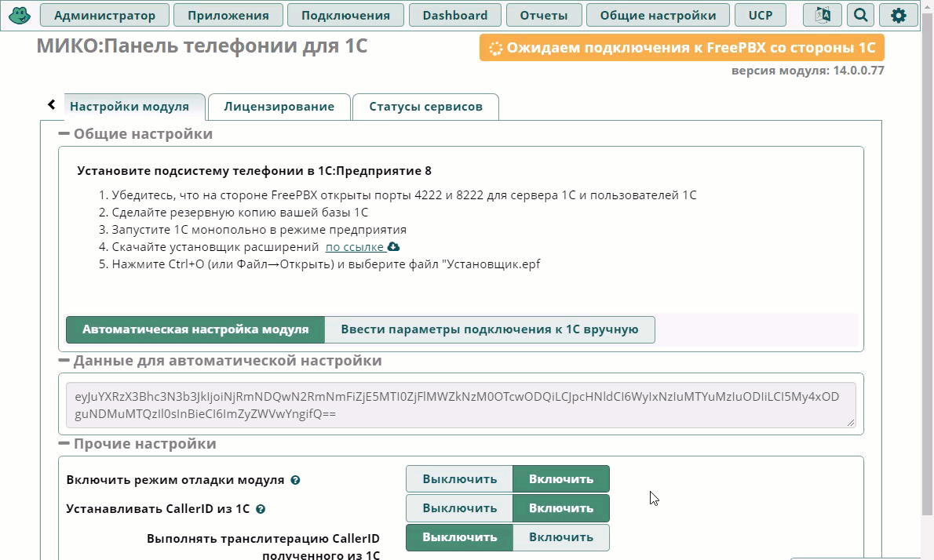Image resolution: width=934 pixels, height=560 pixels.
Task: Click the help icon next to 'Устанавливать CallerID из 1С'
Action: [260, 508]
